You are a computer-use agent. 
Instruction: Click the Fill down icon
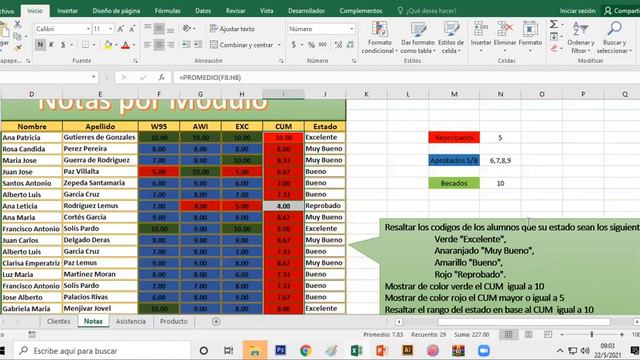554,37
